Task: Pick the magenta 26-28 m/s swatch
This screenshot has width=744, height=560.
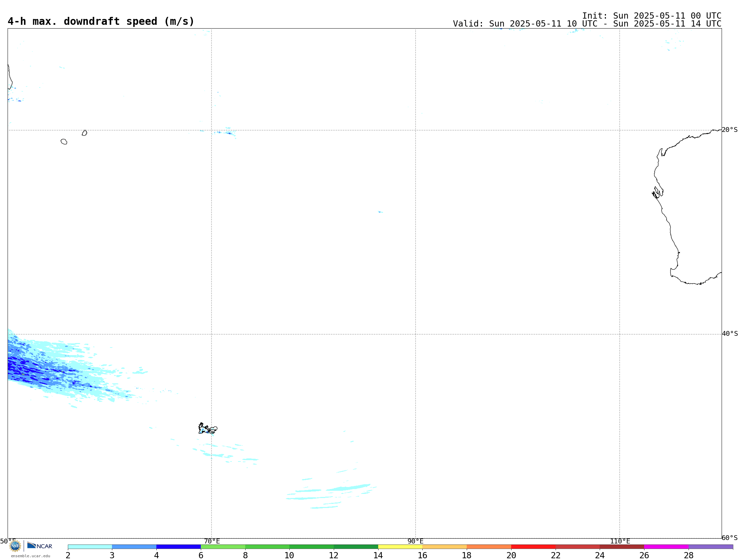Action: (666, 547)
